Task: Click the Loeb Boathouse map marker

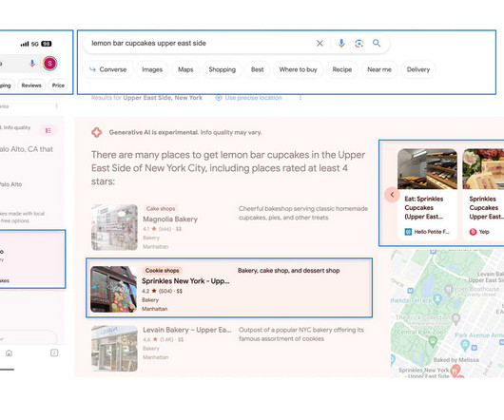Action: (449, 290)
